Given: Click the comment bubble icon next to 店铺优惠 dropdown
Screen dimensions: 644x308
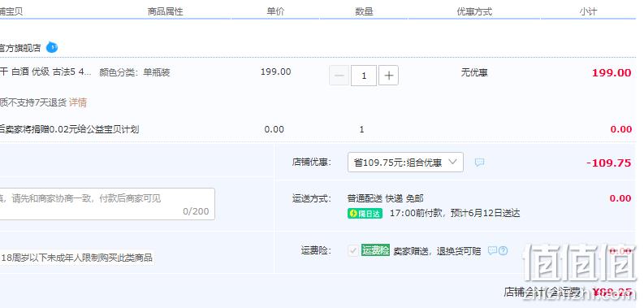Looking at the screenshot, I should point(479,163).
